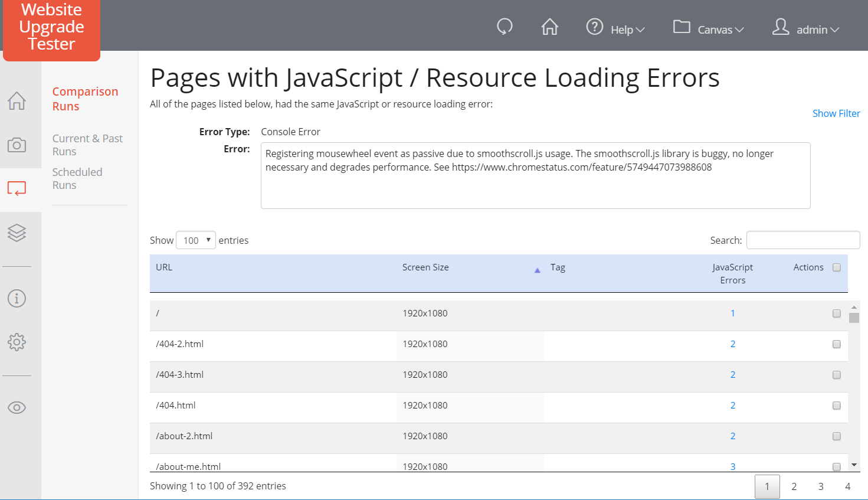Open the settings gear sidebar icon
The image size is (868, 500).
point(17,342)
